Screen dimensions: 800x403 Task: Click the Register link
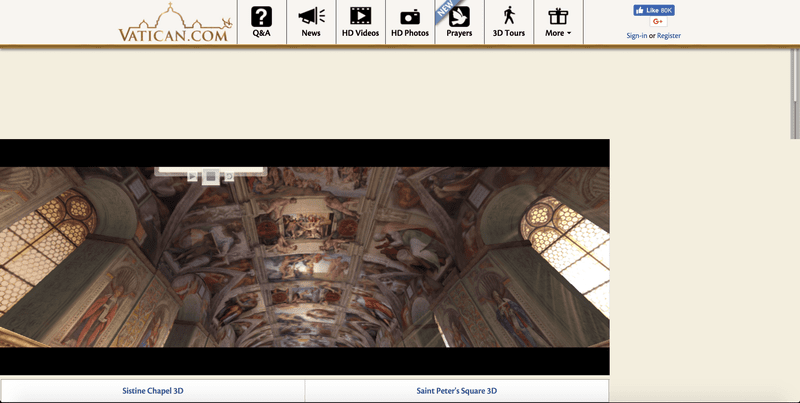pyautogui.click(x=669, y=36)
